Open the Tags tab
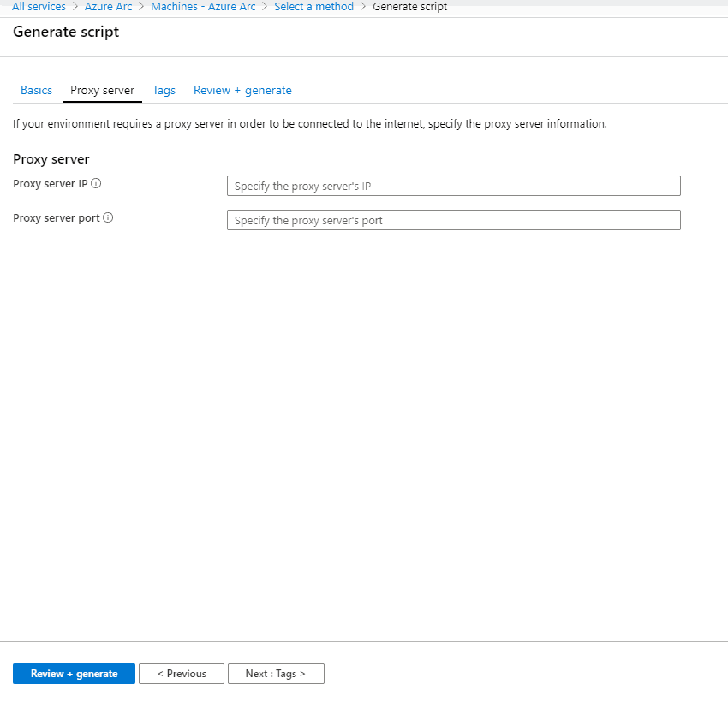 coord(164,90)
